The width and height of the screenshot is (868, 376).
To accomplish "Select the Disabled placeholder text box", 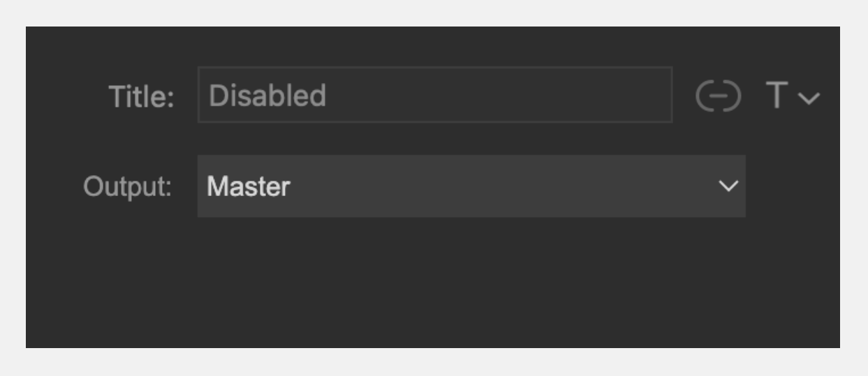I will (x=435, y=95).
